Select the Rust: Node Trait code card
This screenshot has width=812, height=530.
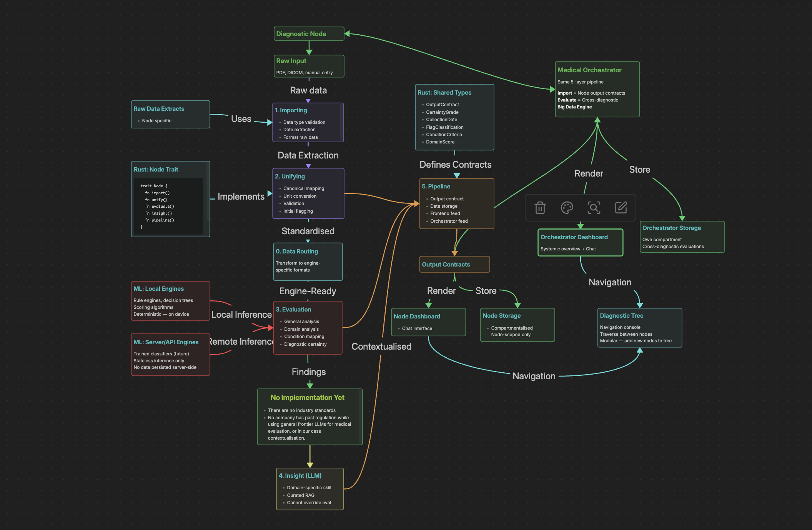pyautogui.click(x=170, y=199)
